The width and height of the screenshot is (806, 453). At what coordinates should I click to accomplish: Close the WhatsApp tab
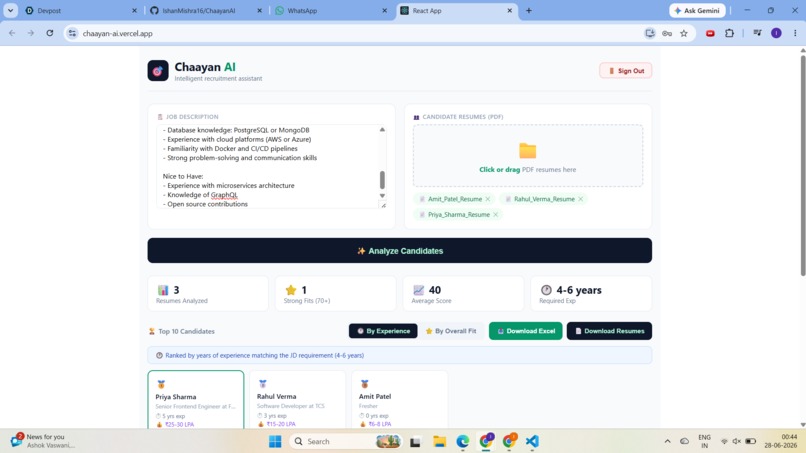click(x=384, y=10)
